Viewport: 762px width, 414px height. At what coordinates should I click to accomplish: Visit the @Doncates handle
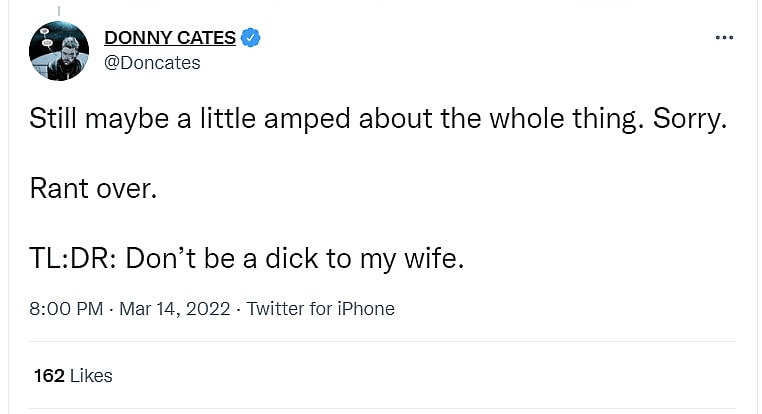pos(152,63)
